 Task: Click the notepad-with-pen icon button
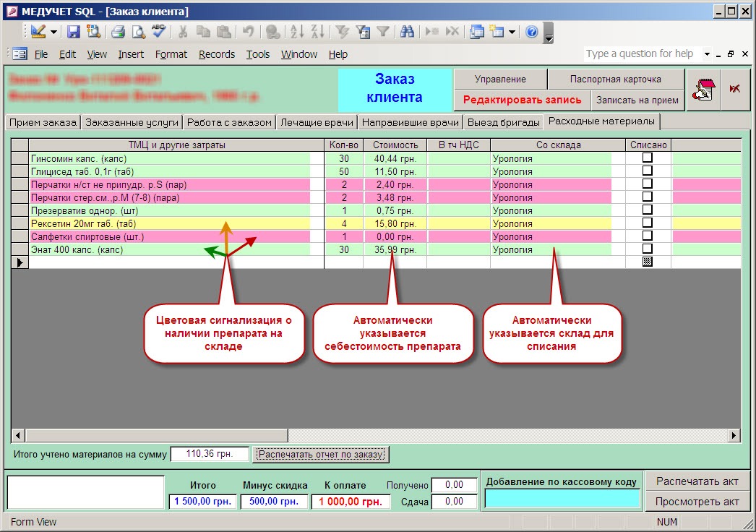(x=703, y=90)
